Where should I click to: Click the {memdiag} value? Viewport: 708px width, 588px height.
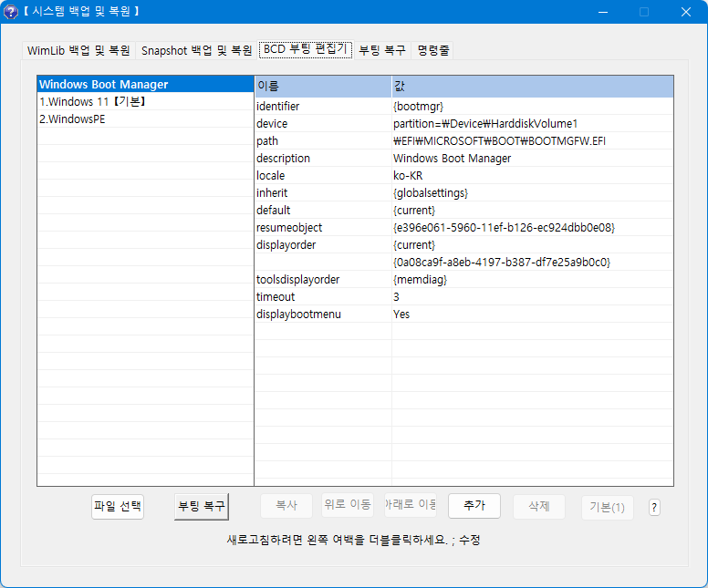pyautogui.click(x=420, y=280)
